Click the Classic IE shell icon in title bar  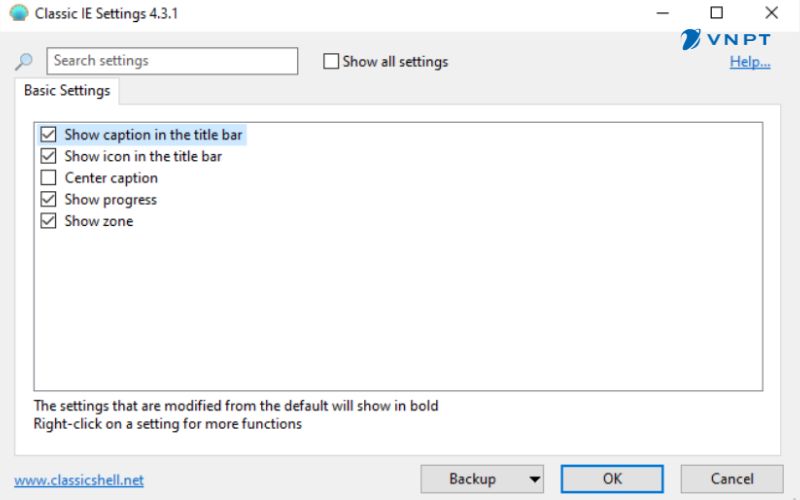[x=18, y=13]
